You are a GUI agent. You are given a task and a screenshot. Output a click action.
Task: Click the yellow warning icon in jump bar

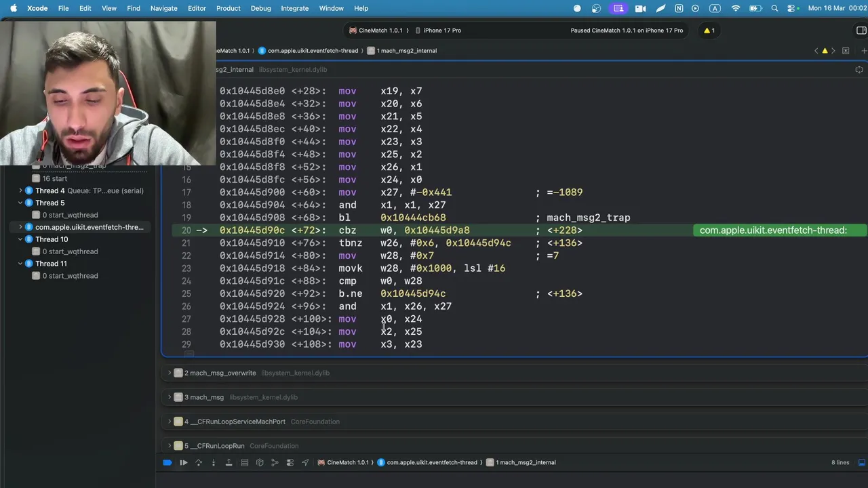pos(825,51)
